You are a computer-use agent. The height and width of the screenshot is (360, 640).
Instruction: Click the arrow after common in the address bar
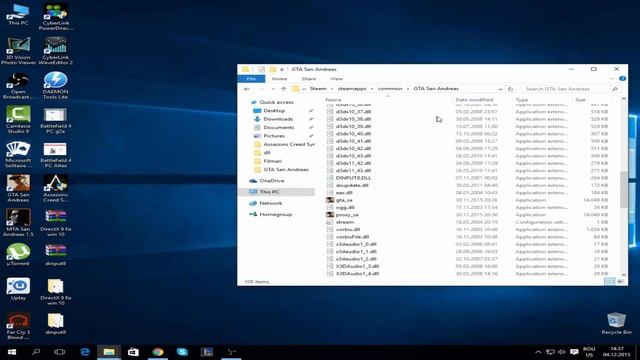tap(408, 89)
